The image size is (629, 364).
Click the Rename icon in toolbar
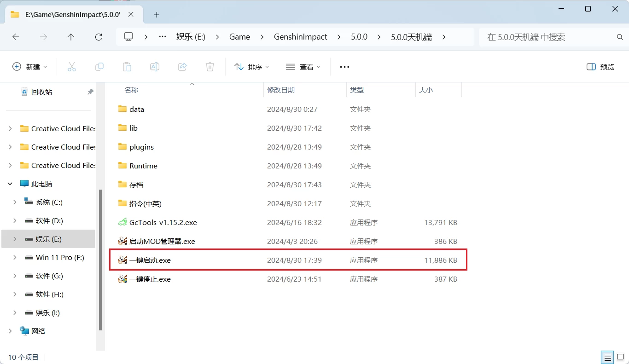(155, 67)
